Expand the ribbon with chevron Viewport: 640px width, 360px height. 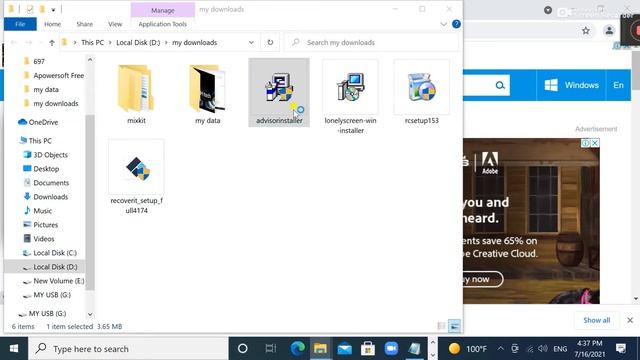click(x=444, y=24)
